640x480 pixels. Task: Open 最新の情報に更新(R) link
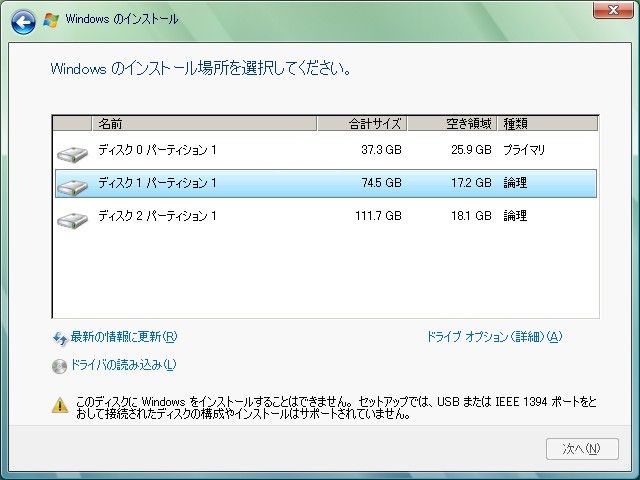coord(123,337)
